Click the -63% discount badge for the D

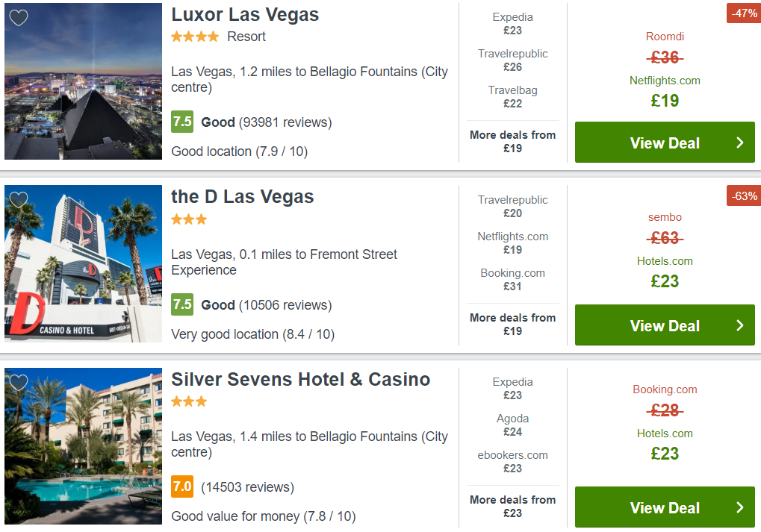pyautogui.click(x=744, y=196)
